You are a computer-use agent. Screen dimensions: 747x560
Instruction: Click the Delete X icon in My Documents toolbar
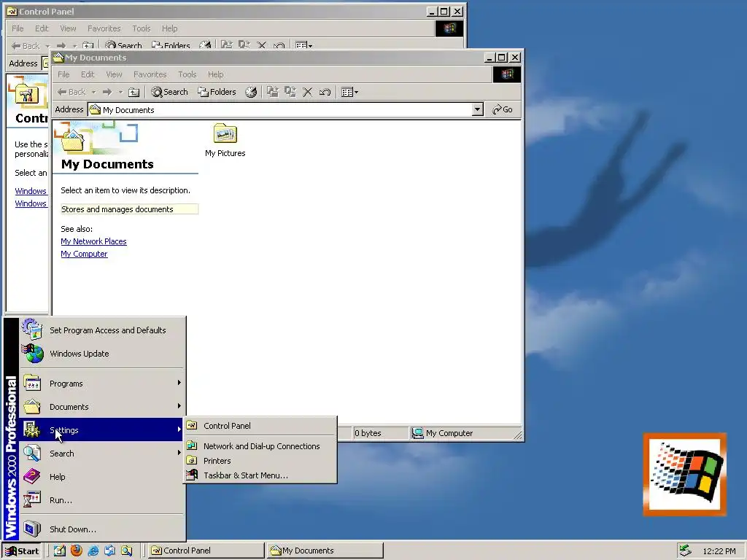tap(308, 92)
